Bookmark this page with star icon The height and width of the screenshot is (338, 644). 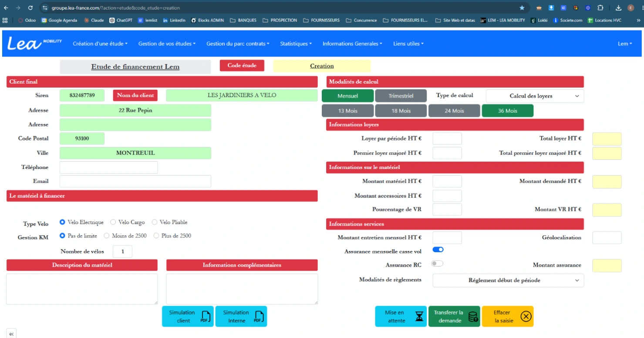[522, 8]
